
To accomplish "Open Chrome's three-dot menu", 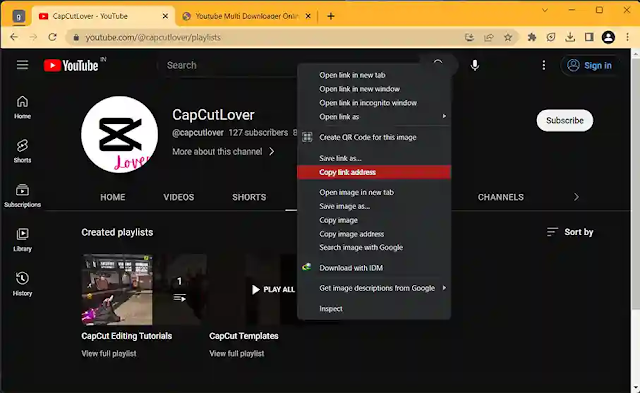I will click(627, 38).
